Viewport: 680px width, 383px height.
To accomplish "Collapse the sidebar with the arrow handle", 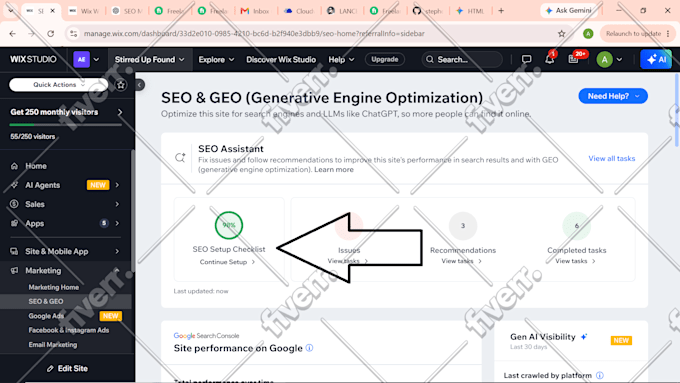I will [x=140, y=85].
